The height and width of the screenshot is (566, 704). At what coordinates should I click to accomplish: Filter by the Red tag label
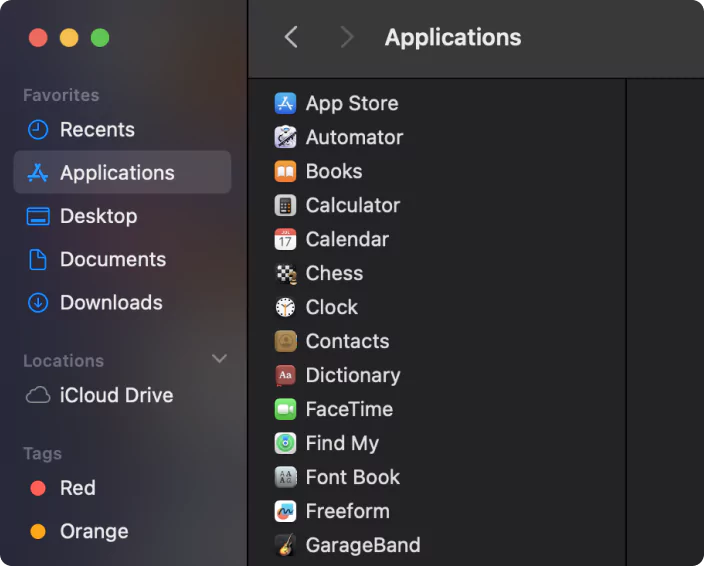pos(78,488)
